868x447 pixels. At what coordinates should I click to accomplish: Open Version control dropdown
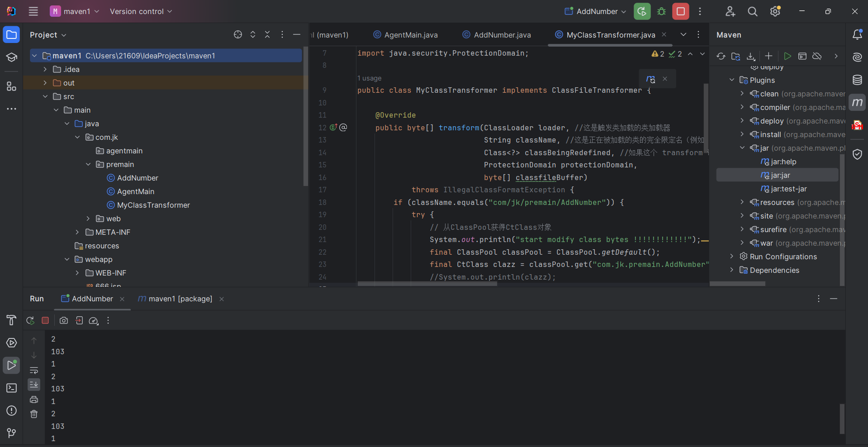[141, 11]
